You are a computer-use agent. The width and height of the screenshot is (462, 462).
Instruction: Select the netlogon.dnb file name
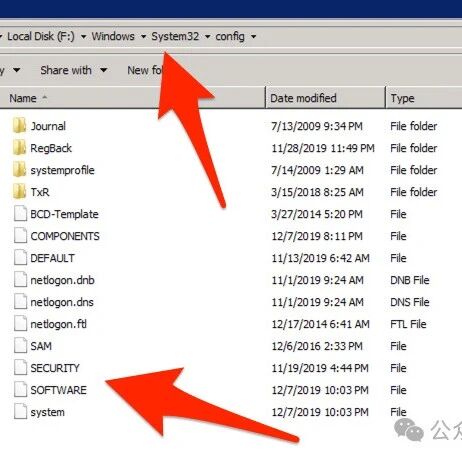tap(62, 280)
